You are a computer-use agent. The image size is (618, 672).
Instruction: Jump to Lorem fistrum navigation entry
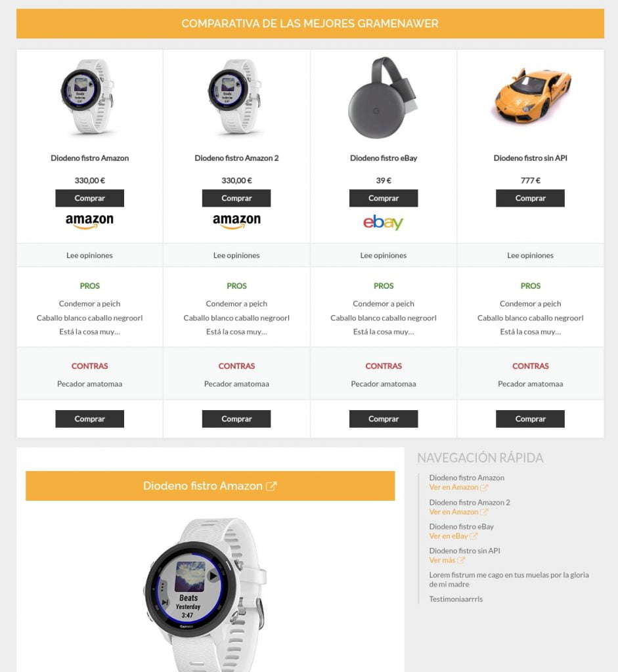coord(509,579)
